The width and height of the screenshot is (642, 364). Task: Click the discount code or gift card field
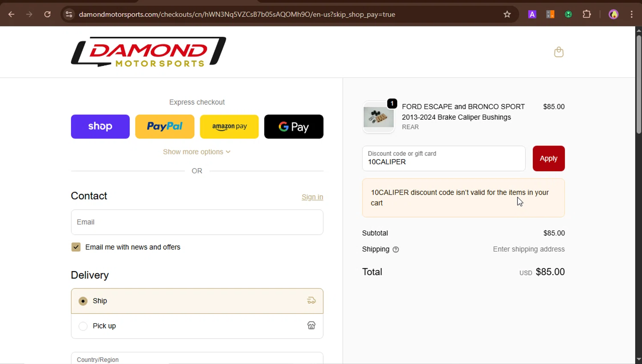[444, 158]
